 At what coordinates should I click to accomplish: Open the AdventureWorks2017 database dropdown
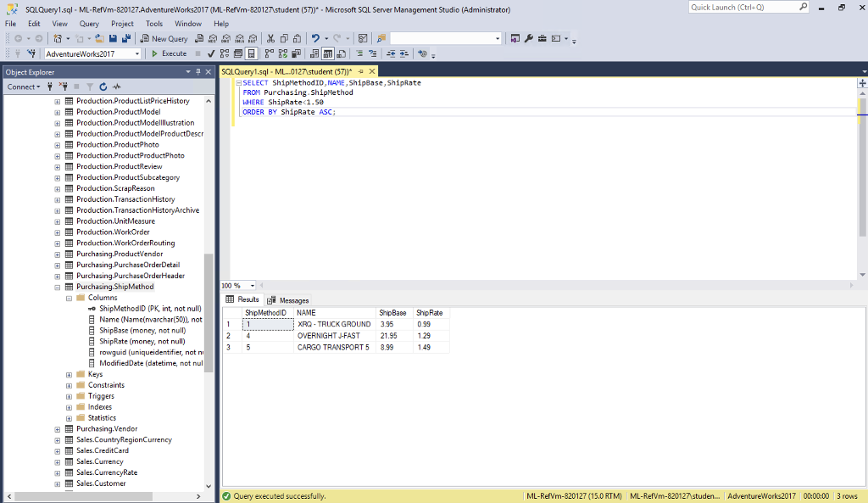(x=137, y=53)
